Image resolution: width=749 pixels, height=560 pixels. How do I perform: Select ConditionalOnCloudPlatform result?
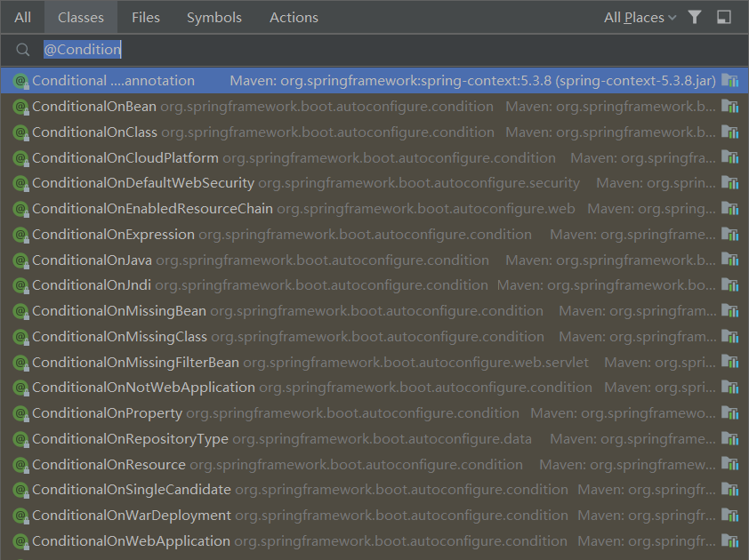[374, 157]
